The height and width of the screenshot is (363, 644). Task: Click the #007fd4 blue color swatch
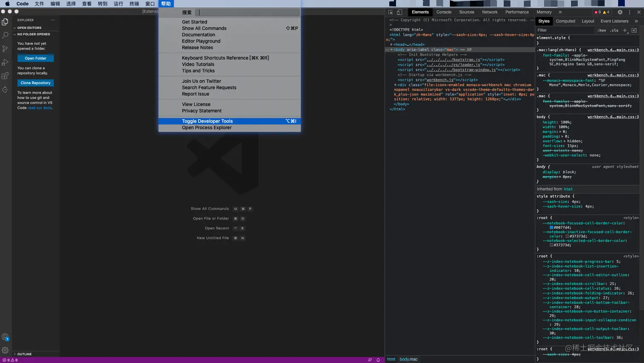tap(551, 228)
